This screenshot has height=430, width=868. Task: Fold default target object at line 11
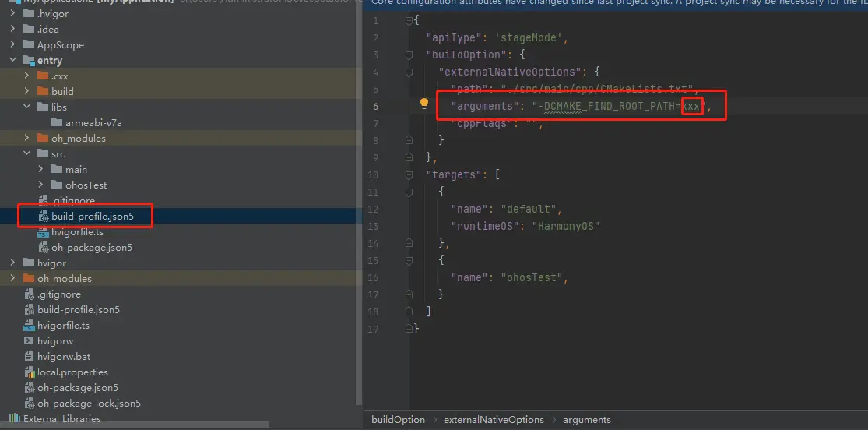tap(409, 192)
